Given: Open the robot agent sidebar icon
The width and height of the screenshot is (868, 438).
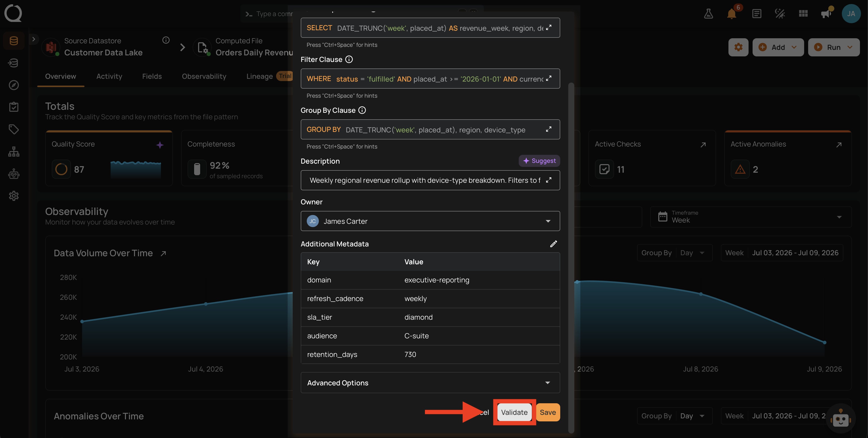Looking at the screenshot, I should 14,174.
